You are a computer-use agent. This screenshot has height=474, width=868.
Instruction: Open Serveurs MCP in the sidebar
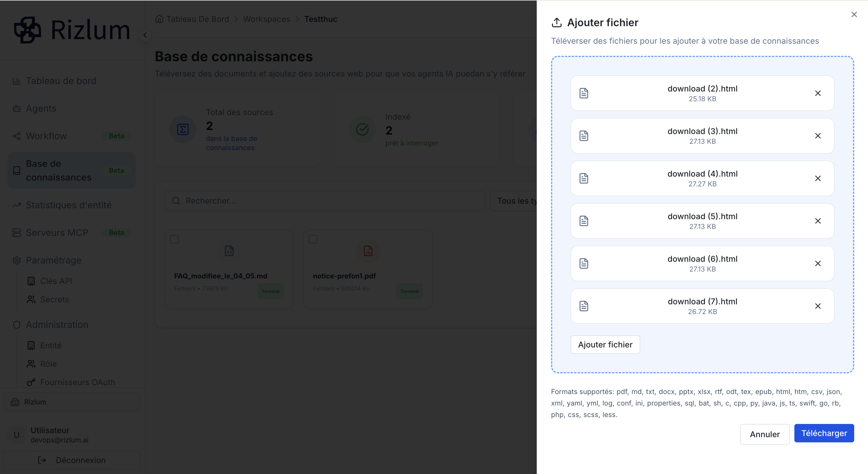click(x=71, y=233)
